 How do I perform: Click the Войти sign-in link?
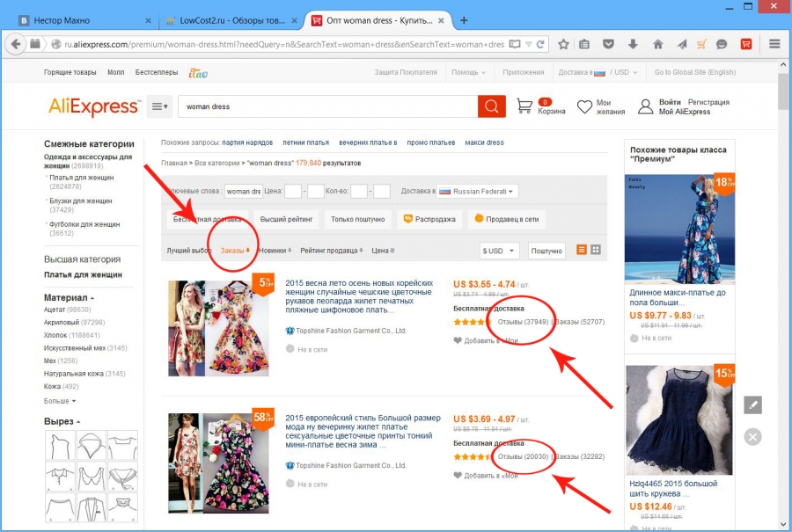670,102
